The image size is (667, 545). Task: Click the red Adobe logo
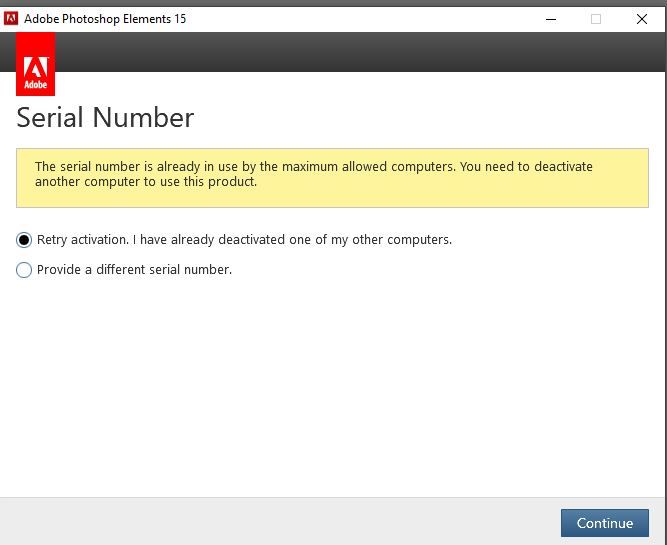coord(35,64)
